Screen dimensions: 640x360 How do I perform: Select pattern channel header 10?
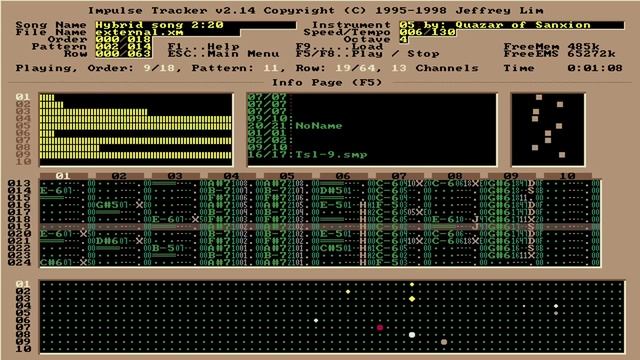coord(567,176)
